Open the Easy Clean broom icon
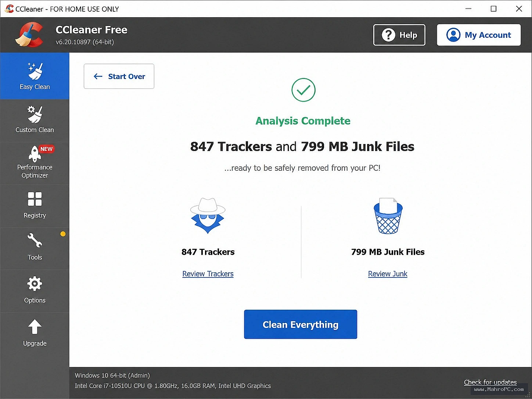Image resolution: width=532 pixels, height=399 pixels. [x=35, y=71]
